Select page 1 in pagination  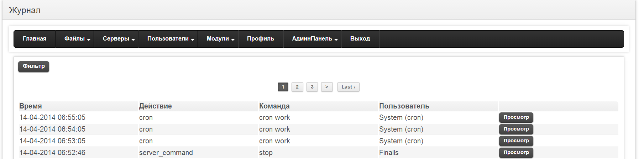(x=283, y=87)
